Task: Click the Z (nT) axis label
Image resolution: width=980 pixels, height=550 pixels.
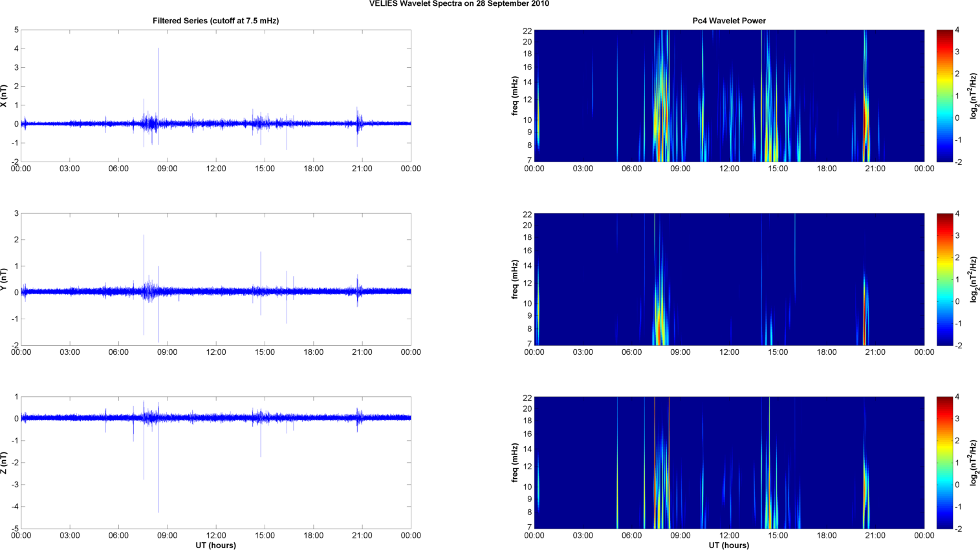Action: (5, 463)
